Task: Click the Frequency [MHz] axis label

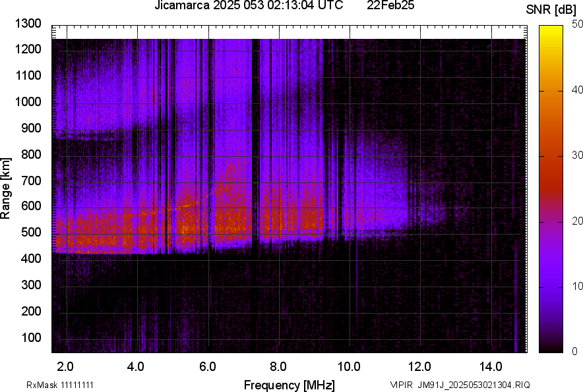Action: click(x=289, y=385)
